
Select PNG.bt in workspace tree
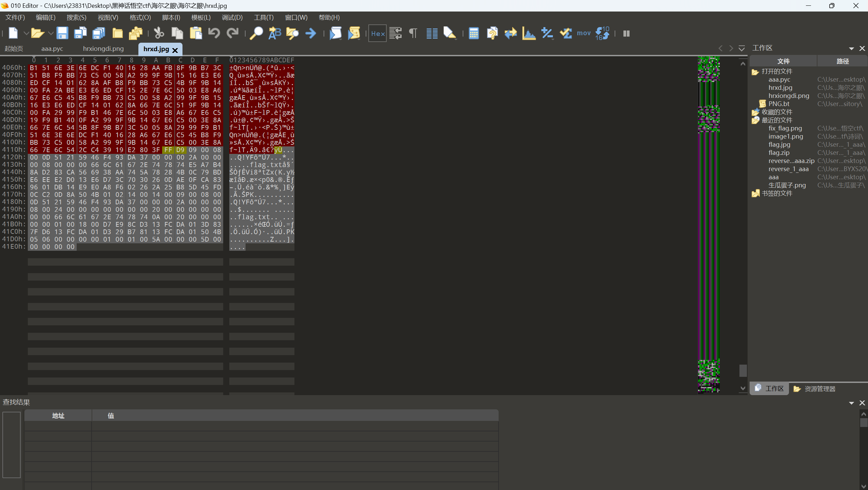point(779,104)
